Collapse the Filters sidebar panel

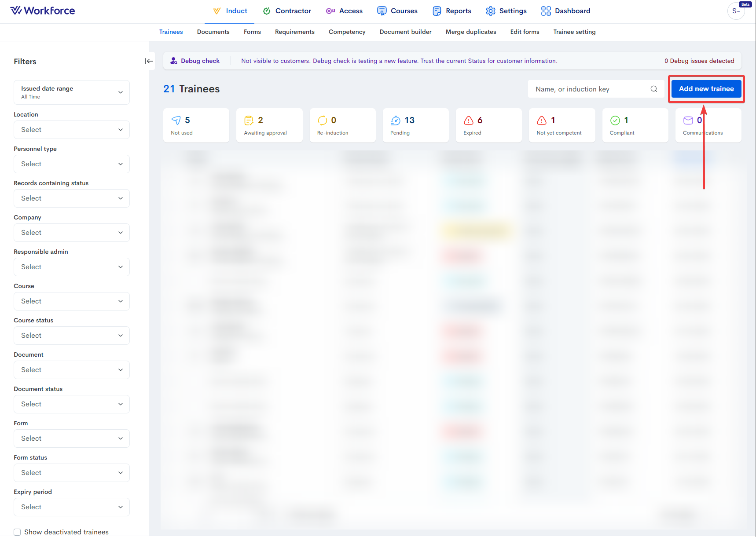tap(149, 61)
